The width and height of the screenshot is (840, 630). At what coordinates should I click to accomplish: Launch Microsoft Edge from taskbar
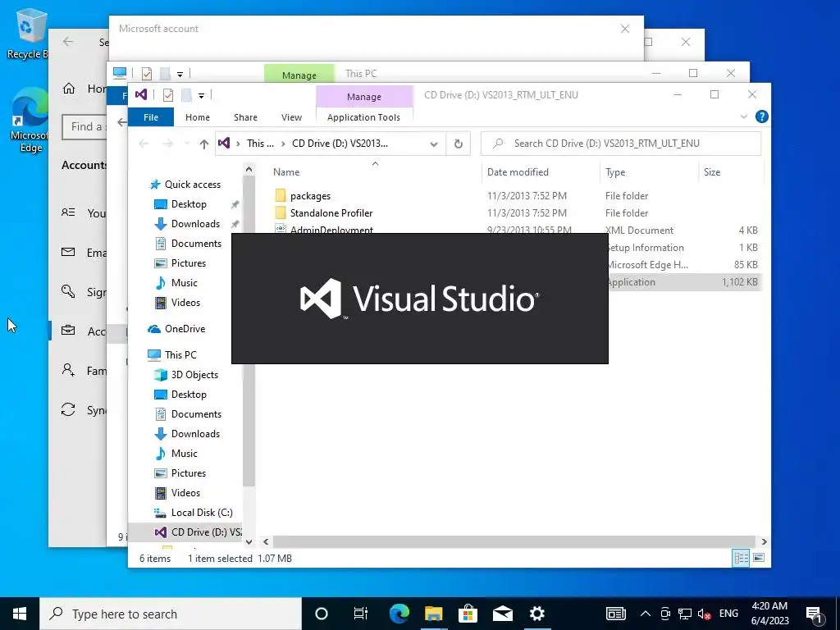point(399,614)
